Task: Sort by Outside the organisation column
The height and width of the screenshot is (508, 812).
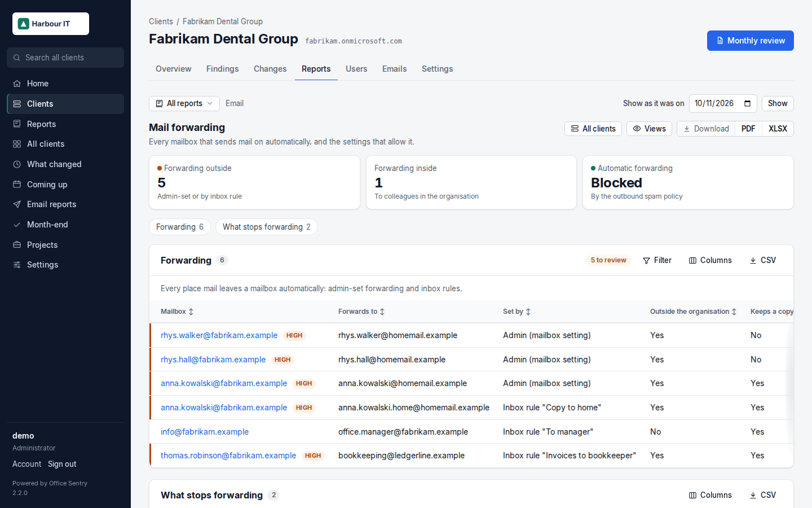Action: (x=693, y=312)
